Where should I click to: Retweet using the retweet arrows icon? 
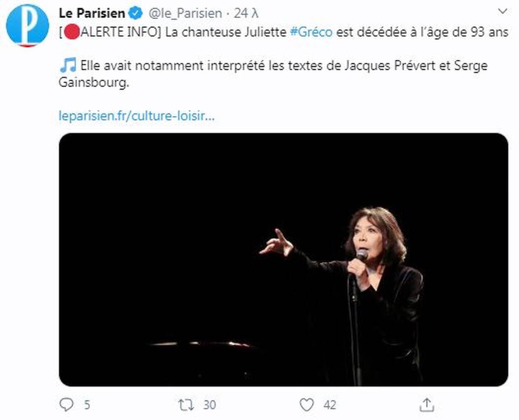pos(186,405)
